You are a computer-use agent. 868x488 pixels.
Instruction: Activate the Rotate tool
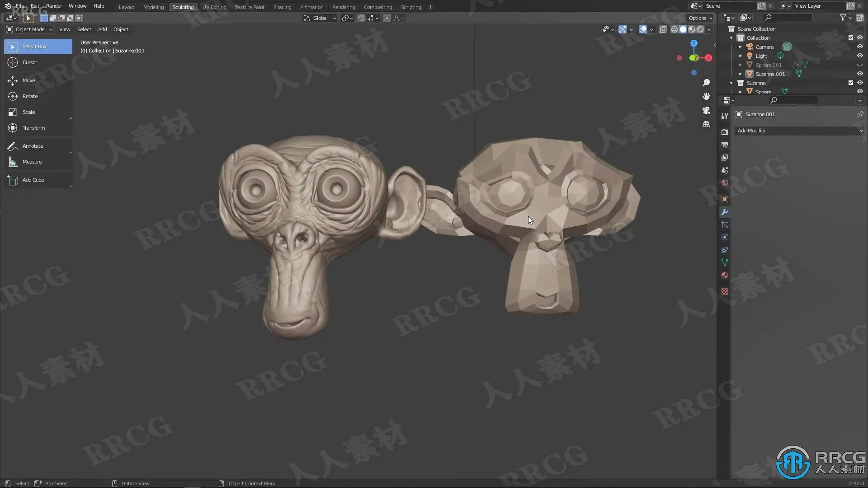pyautogui.click(x=30, y=96)
